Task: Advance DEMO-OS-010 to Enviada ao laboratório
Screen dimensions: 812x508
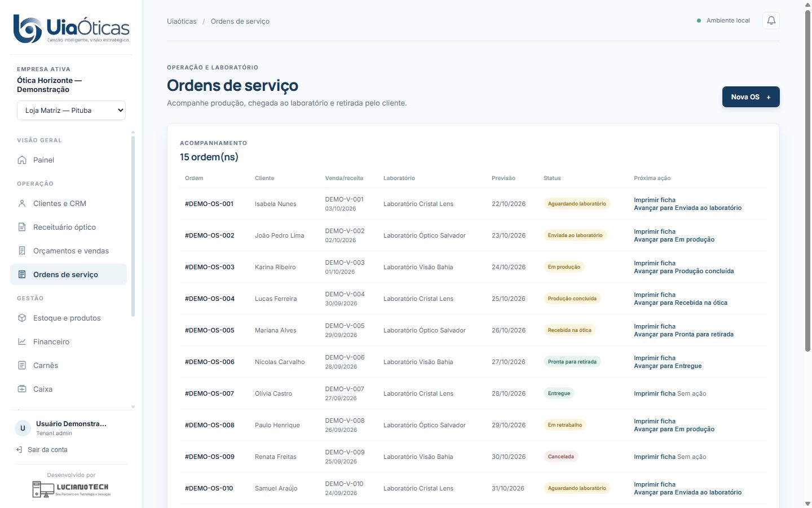Action: coord(687,492)
